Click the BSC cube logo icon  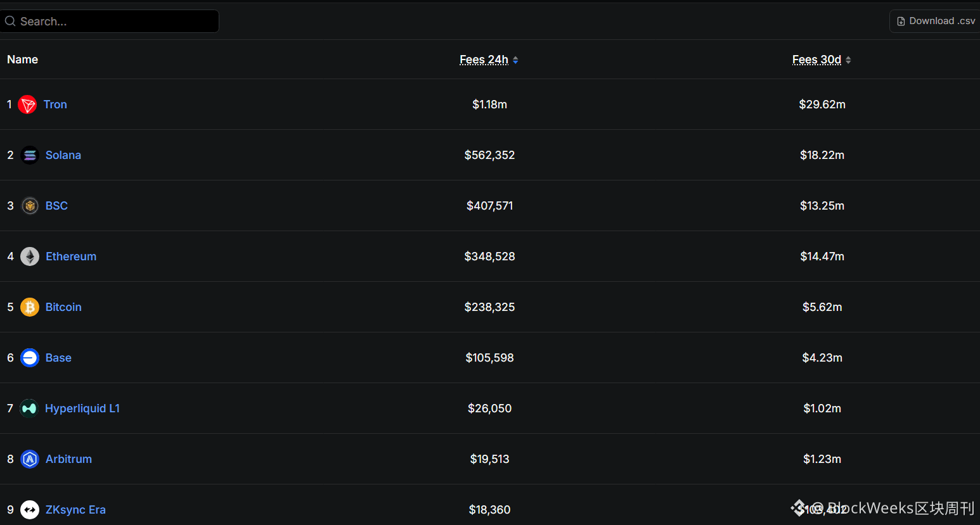point(30,206)
